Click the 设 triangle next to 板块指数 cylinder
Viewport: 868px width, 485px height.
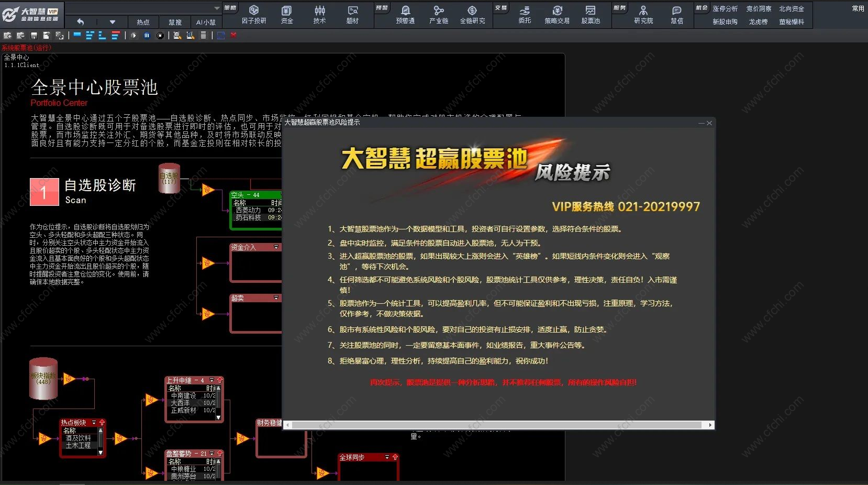[69, 379]
